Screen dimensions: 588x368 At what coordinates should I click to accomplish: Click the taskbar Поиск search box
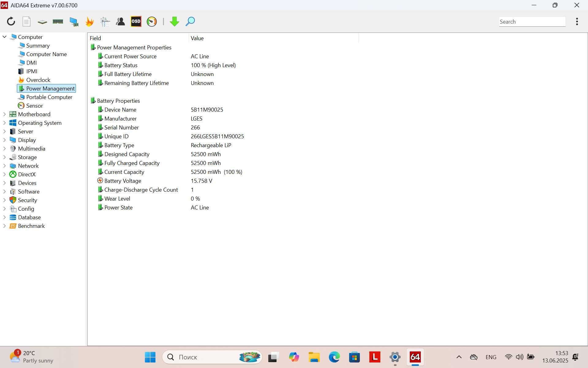[x=212, y=357]
